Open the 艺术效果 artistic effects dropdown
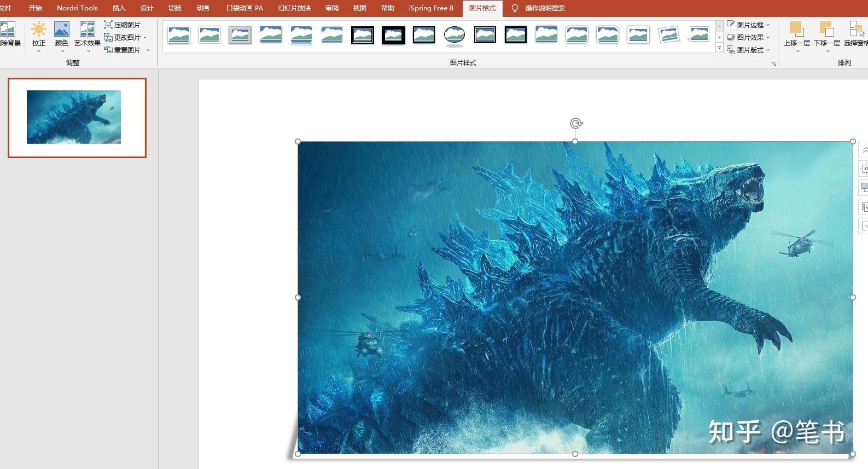 pos(88,37)
